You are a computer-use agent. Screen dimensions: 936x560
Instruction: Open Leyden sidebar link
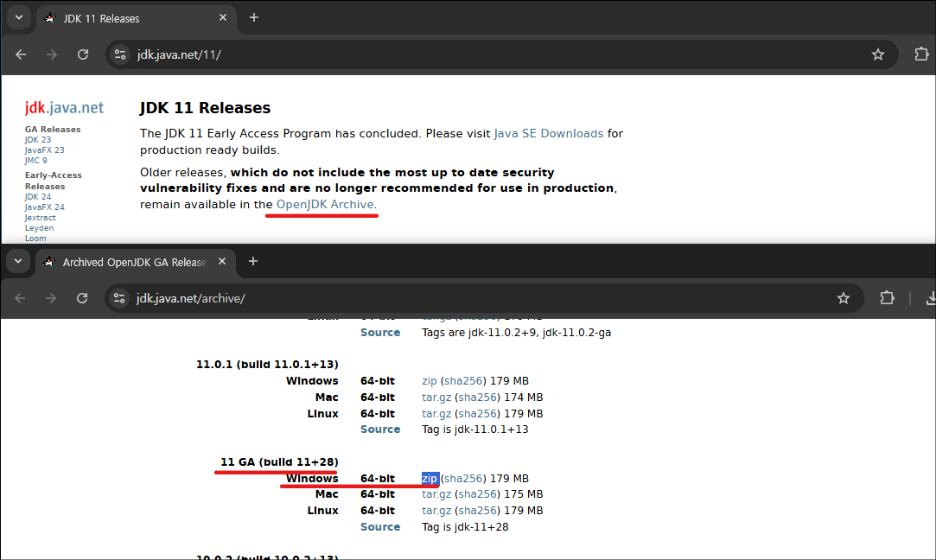click(39, 228)
